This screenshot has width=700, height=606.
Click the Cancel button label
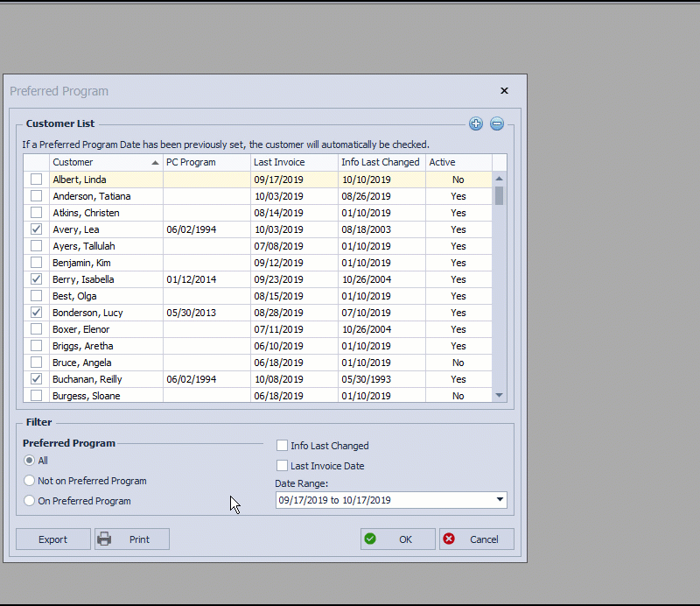(484, 539)
